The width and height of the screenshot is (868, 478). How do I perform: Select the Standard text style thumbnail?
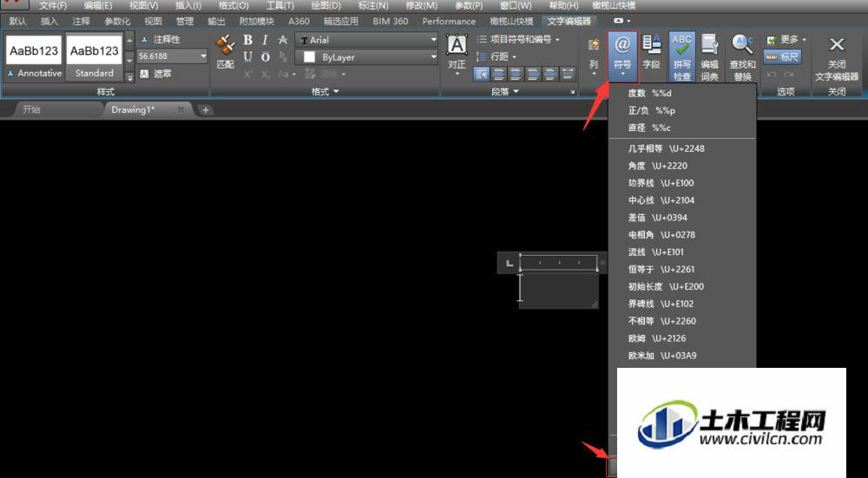(x=94, y=57)
